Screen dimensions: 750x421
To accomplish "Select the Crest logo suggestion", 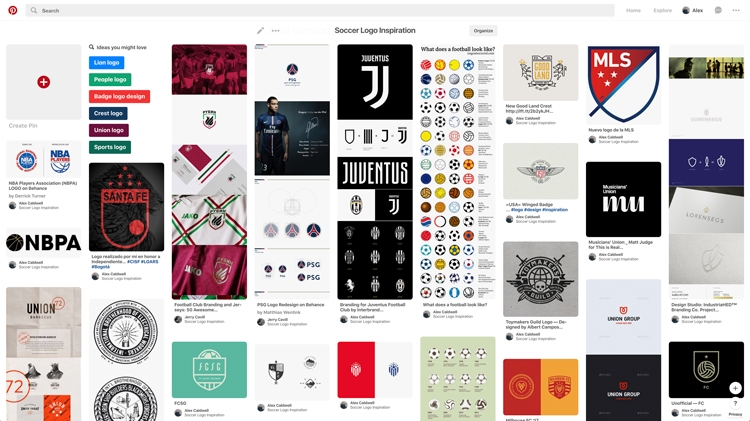I will tap(108, 113).
